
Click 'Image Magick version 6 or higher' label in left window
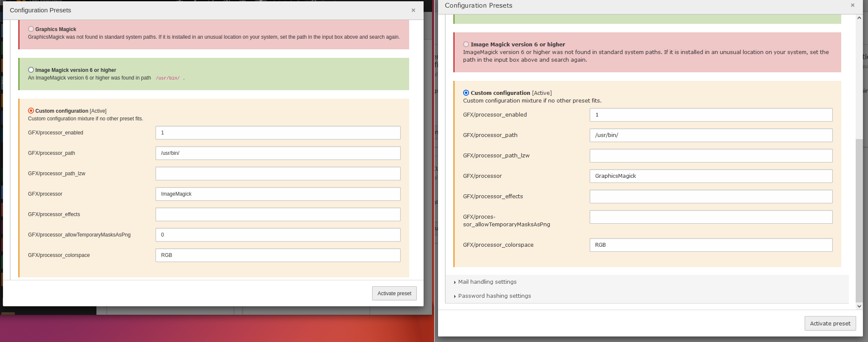pos(76,70)
